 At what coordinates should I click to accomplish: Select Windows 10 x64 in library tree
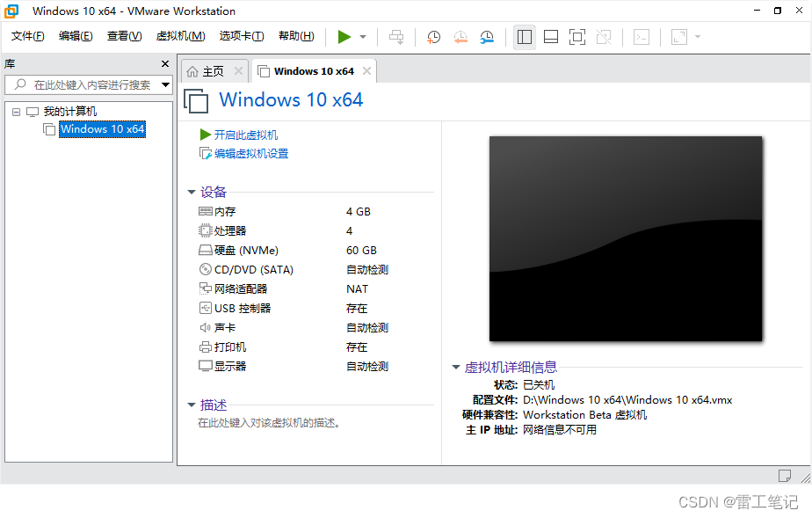point(103,129)
